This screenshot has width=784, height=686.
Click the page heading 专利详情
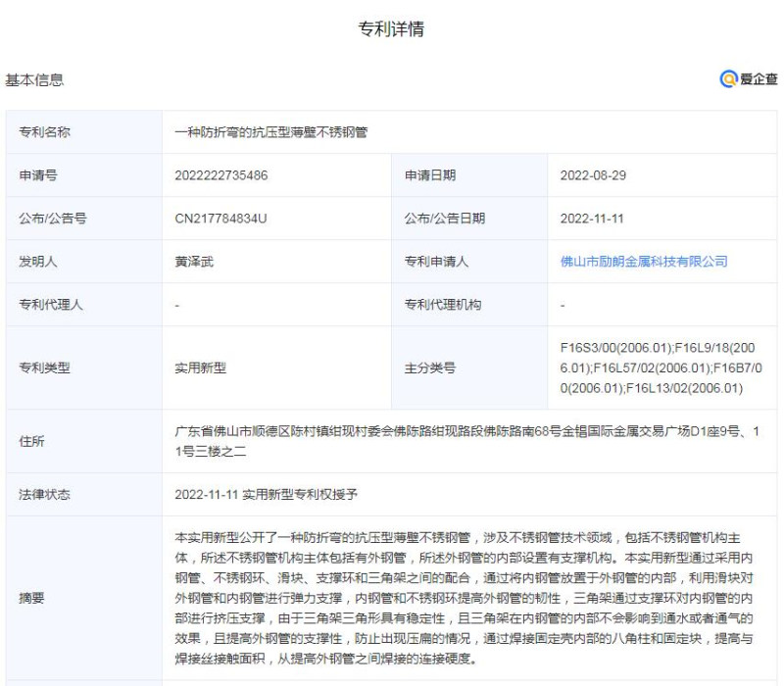pyautogui.click(x=392, y=29)
